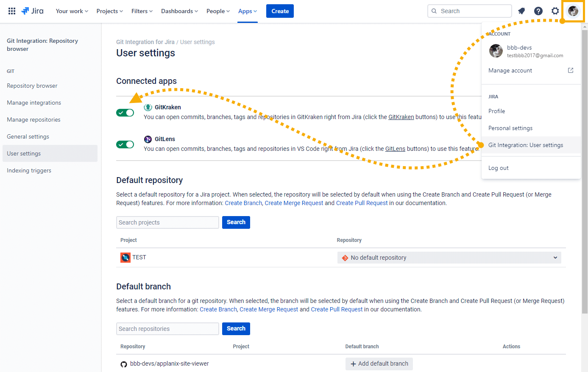Toggle the GitLens connected app switch
This screenshot has height=372, width=588.
pos(125,144)
